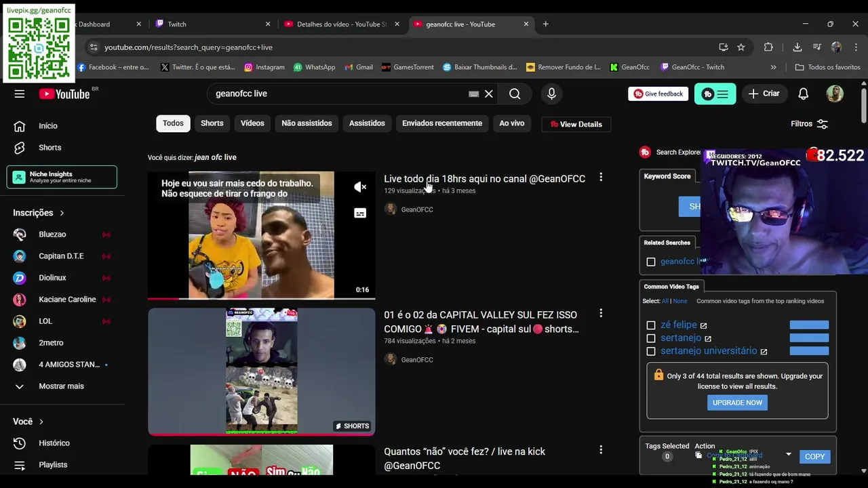This screenshot has height=488, width=868.
Task: Open the TubeBuddy menu button
Action: pos(715,94)
